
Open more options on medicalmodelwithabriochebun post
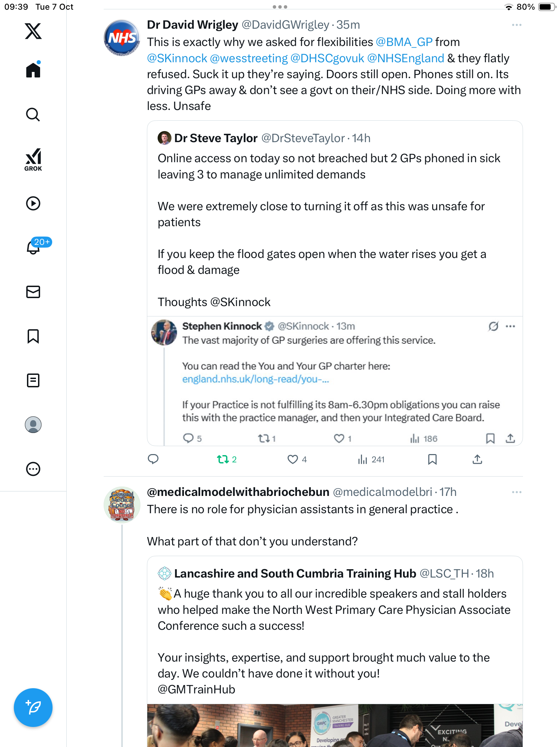(516, 492)
